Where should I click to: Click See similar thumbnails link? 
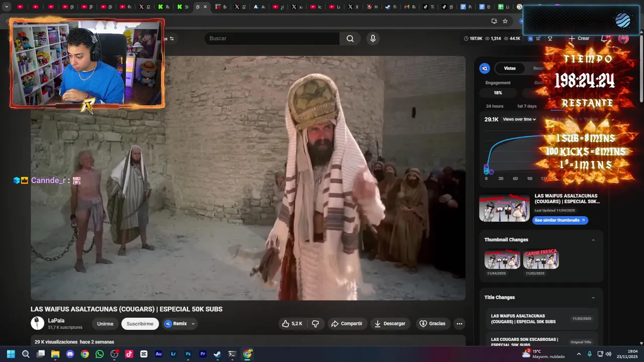click(x=560, y=220)
